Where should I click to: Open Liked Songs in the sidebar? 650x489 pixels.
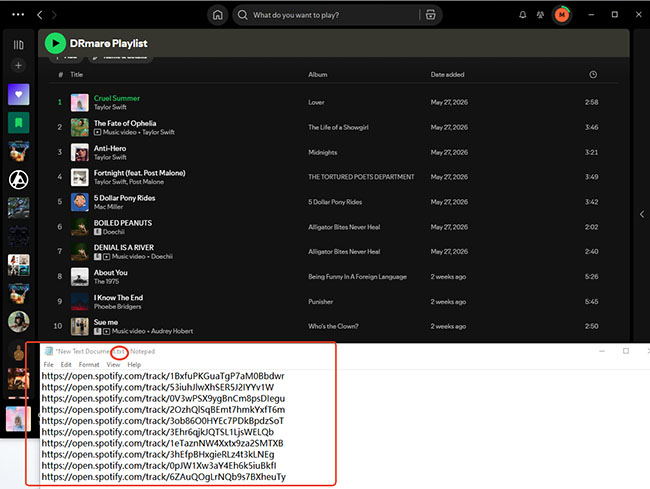click(x=19, y=94)
